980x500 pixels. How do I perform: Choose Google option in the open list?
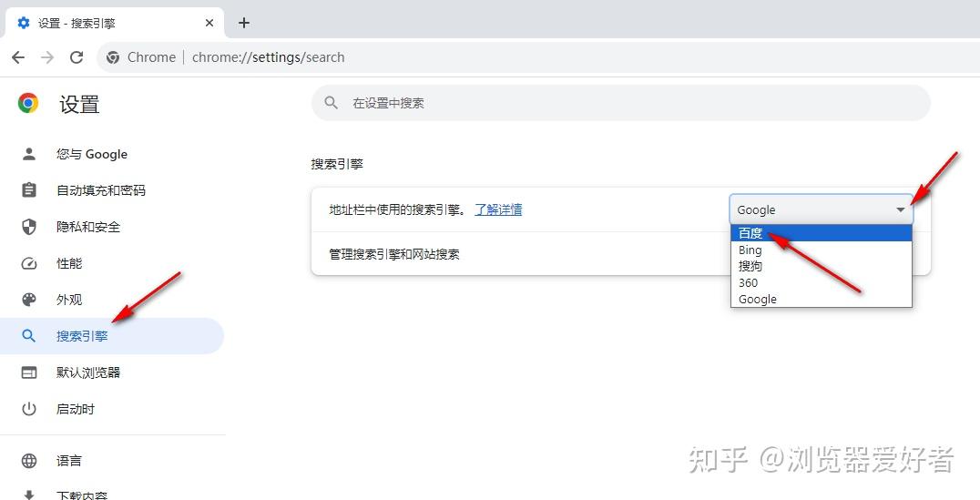(822, 299)
